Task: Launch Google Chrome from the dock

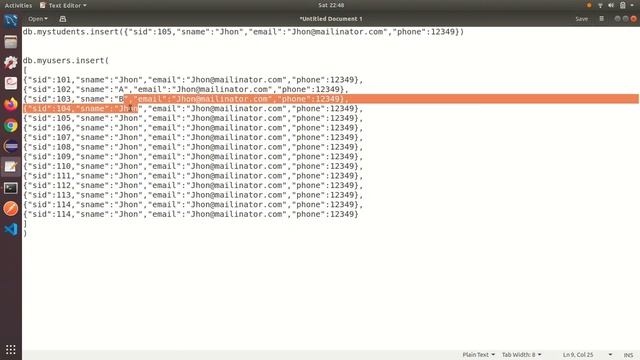Action: pyautogui.click(x=11, y=125)
